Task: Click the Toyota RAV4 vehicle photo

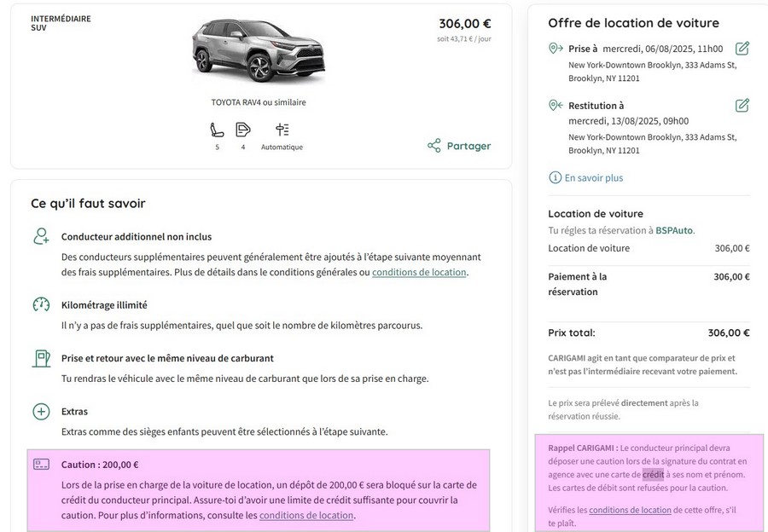Action: point(256,53)
